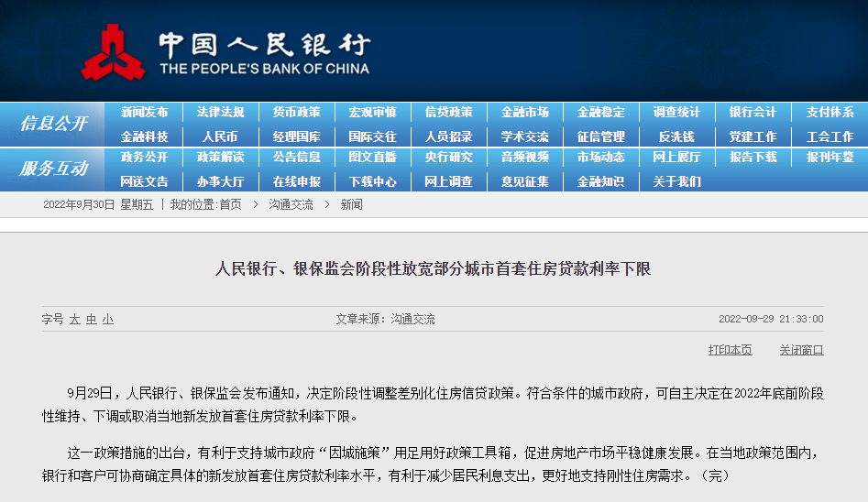The height and width of the screenshot is (502, 868).
Task: Open 办事大厅 link
Action: pos(220,181)
